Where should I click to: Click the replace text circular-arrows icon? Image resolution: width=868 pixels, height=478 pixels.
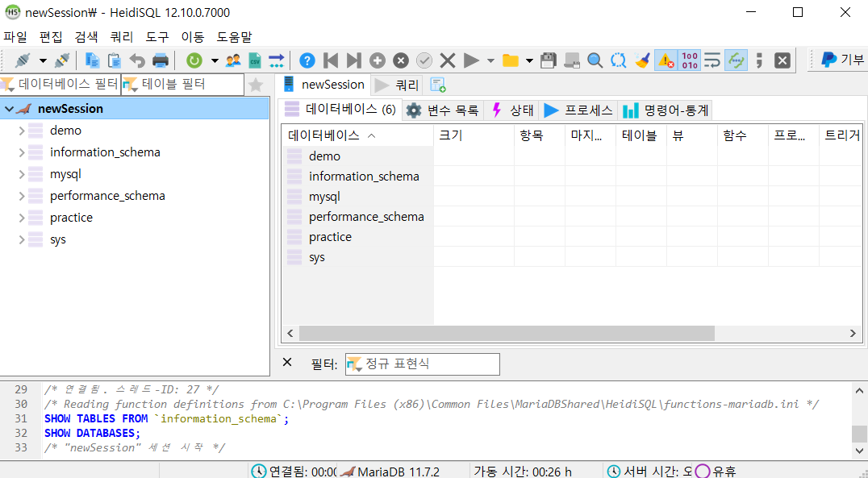pos(619,60)
